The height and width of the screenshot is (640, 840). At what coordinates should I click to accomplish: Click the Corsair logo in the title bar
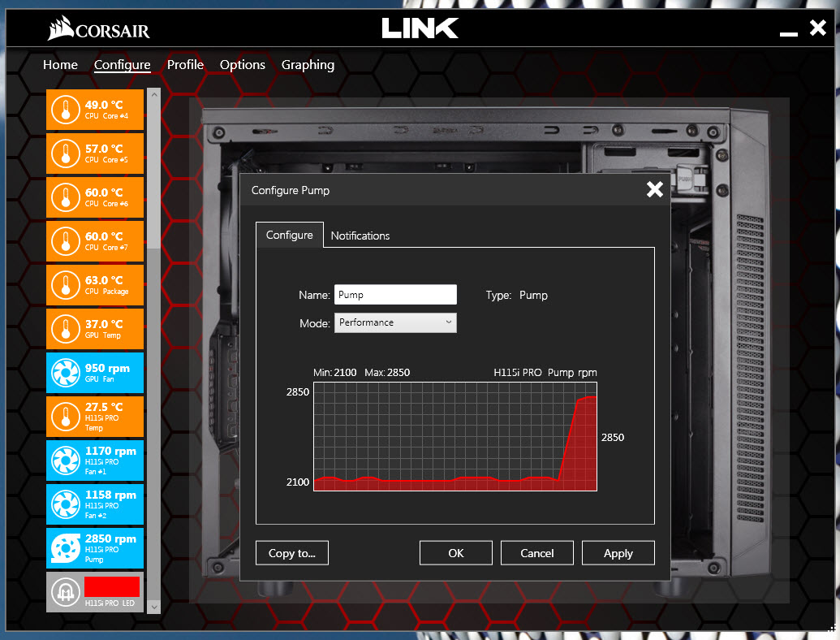[x=99, y=28]
